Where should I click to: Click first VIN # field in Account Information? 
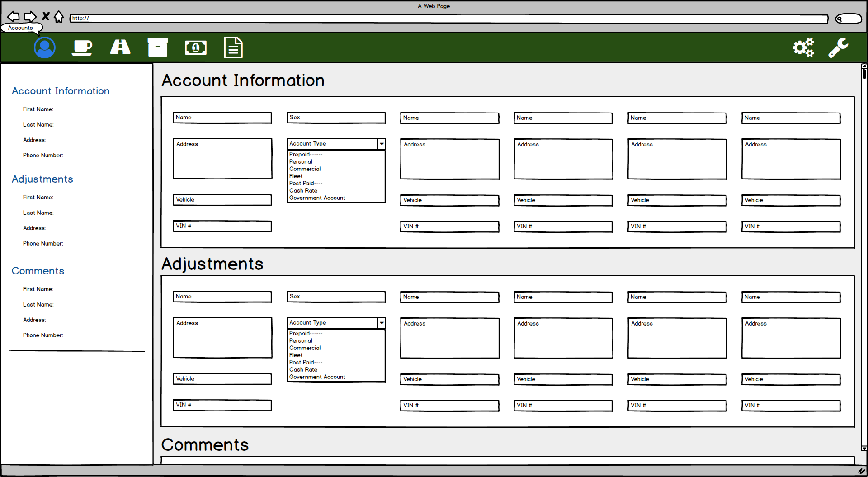tap(222, 226)
